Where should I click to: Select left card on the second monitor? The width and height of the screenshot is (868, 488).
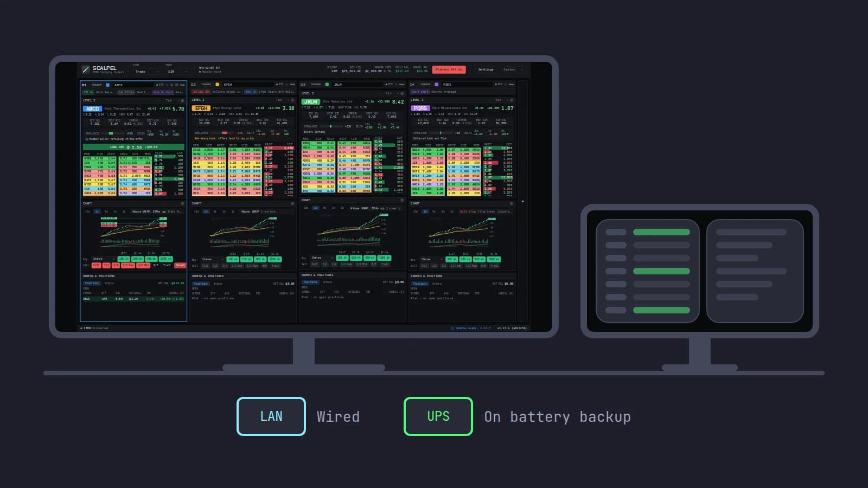[648, 271]
